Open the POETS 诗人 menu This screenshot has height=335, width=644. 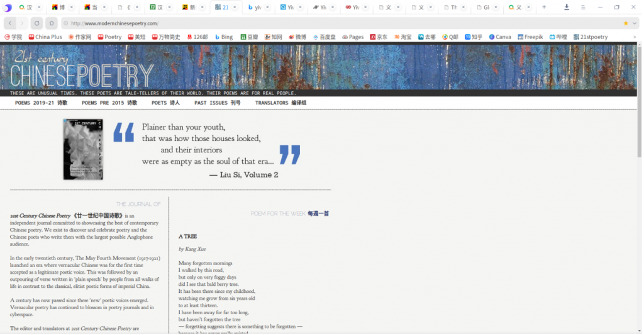point(165,103)
